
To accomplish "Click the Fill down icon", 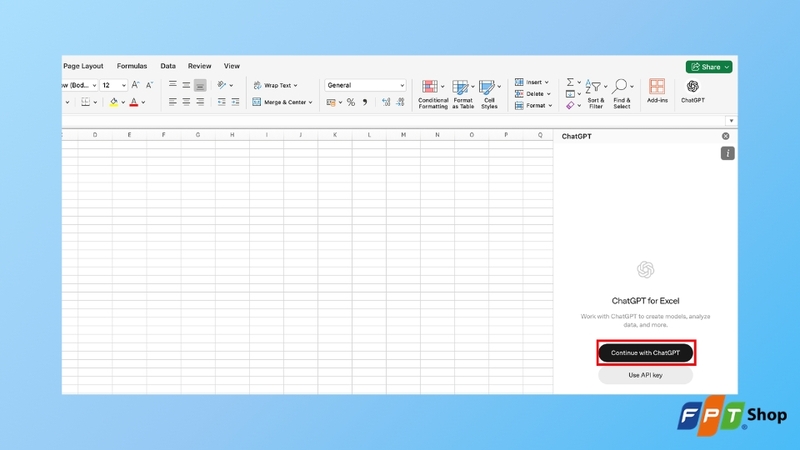I will tap(570, 94).
